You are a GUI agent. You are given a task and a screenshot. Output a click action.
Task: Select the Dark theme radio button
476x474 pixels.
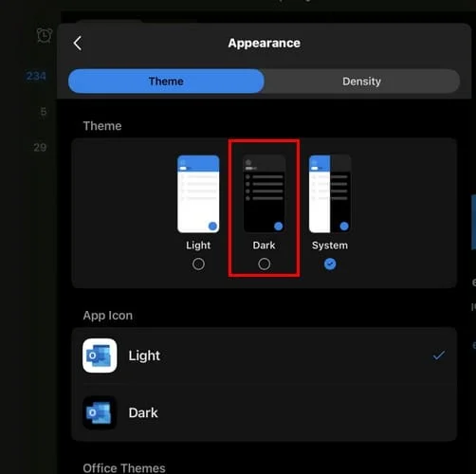click(265, 264)
